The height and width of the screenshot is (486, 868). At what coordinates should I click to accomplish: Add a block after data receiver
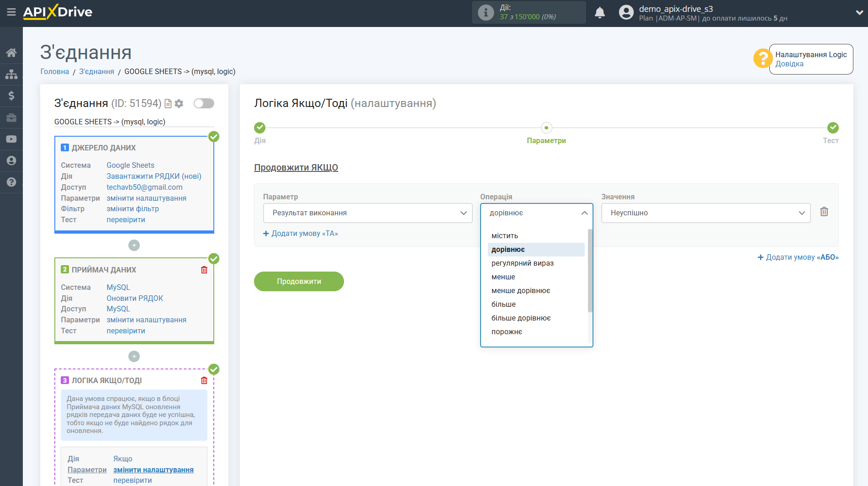(x=134, y=356)
